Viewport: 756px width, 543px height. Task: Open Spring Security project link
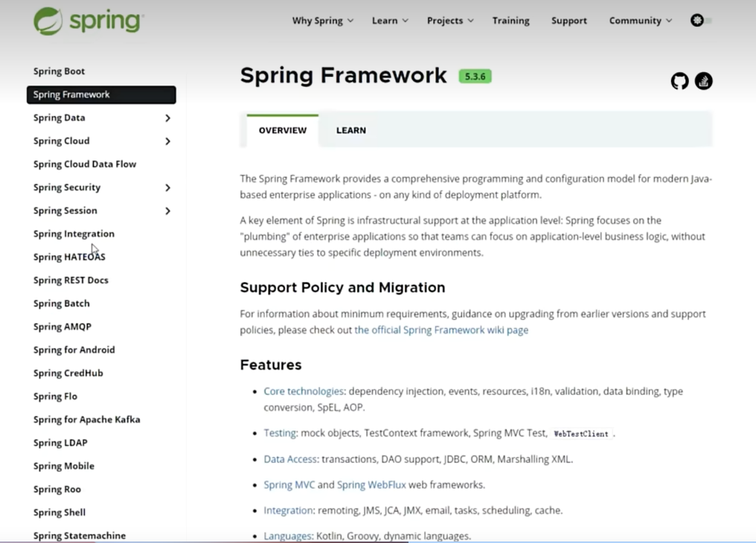click(66, 187)
